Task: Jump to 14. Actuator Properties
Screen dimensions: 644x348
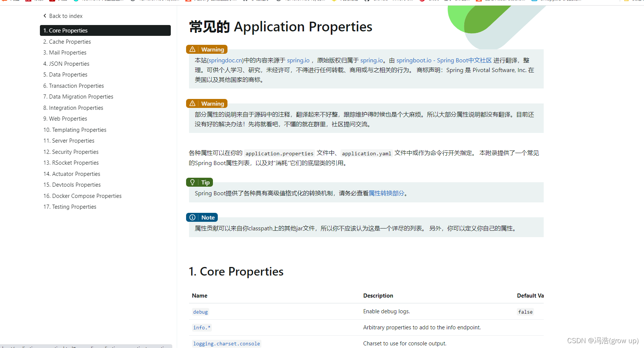Action: pos(72,174)
